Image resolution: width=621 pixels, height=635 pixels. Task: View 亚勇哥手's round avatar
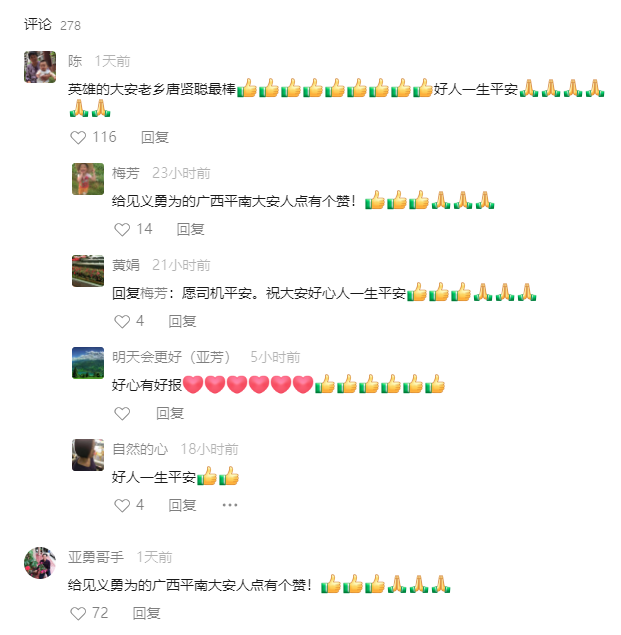[40, 563]
